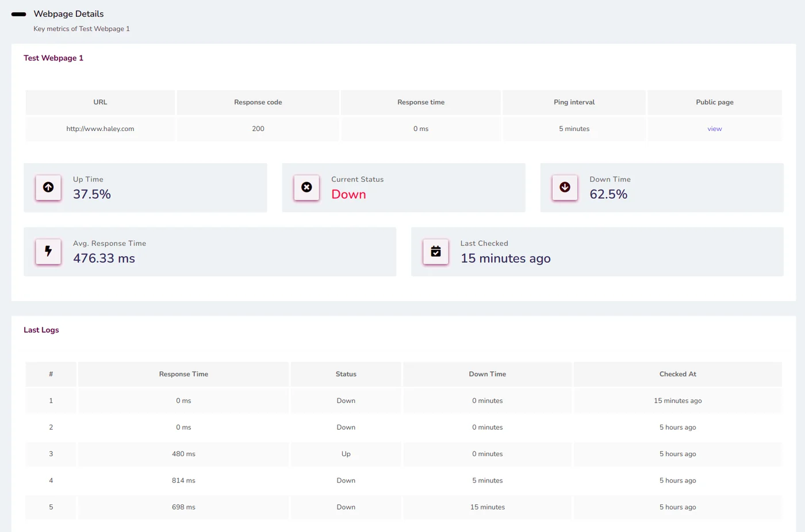Click the logs Down Time column header
Viewport: 805px width, 532px height.
[x=488, y=374]
